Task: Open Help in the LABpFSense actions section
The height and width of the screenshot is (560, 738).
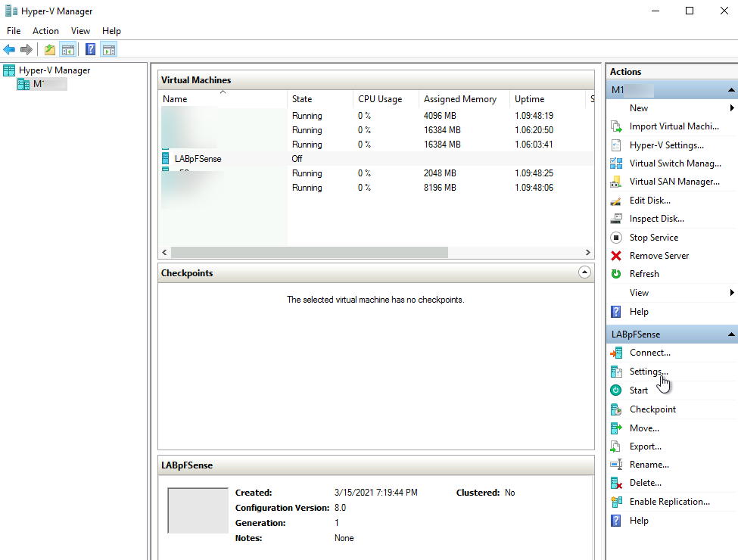Action: [x=639, y=521]
